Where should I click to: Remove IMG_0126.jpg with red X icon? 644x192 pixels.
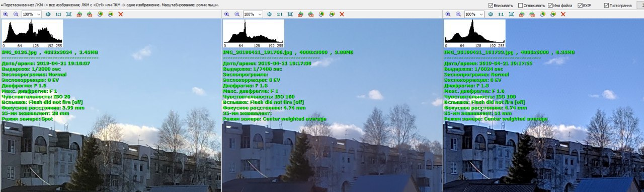click(x=120, y=14)
